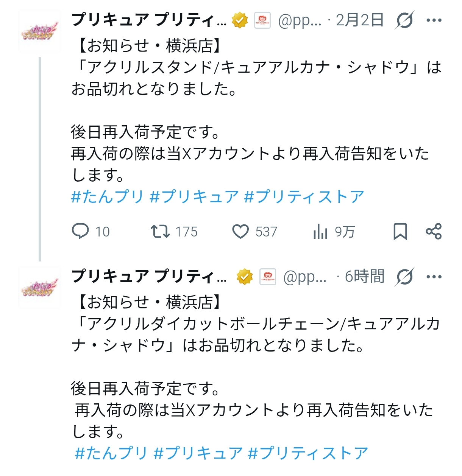Screen dimensions: 462x476
Task: Click the Grok icon on the 6時間 post
Action: point(404,277)
